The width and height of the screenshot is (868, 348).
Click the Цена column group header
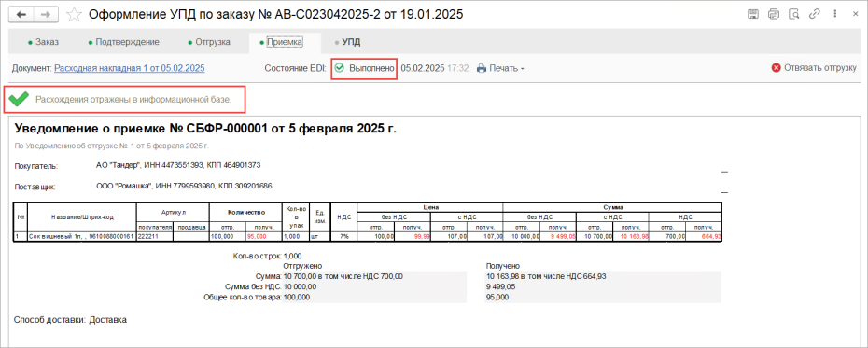pyautogui.click(x=430, y=207)
